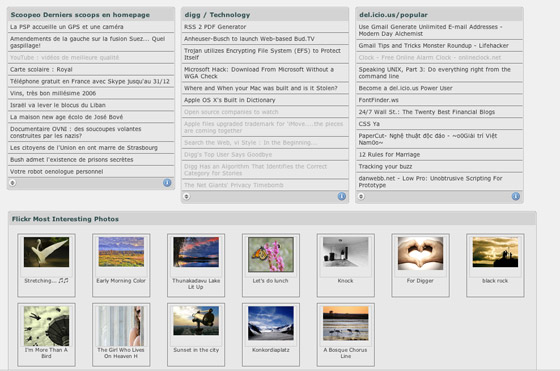Open 'The Girl Who Lives On Heaven H' thumbnail
This screenshot has width=560, height=371.
[x=121, y=326]
